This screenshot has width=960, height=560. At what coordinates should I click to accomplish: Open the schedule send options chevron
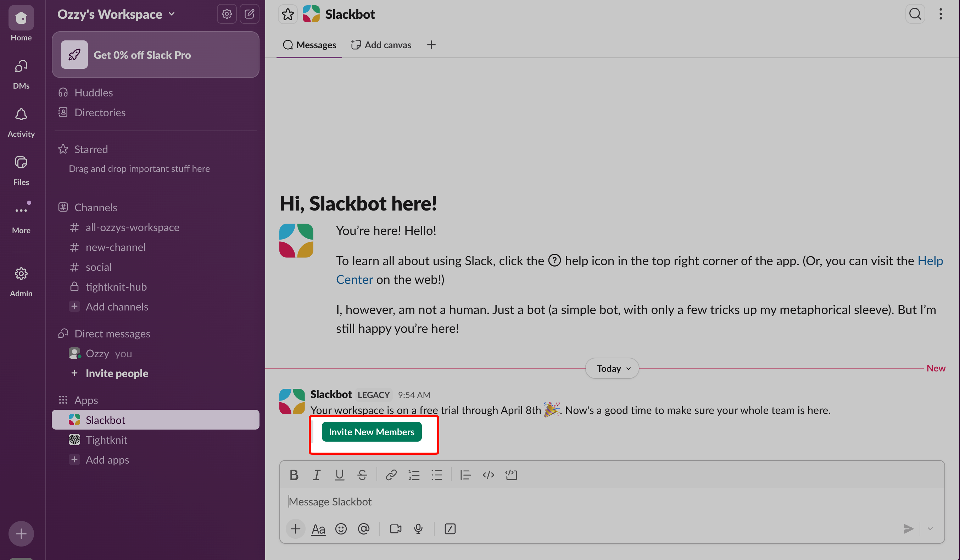point(930,529)
